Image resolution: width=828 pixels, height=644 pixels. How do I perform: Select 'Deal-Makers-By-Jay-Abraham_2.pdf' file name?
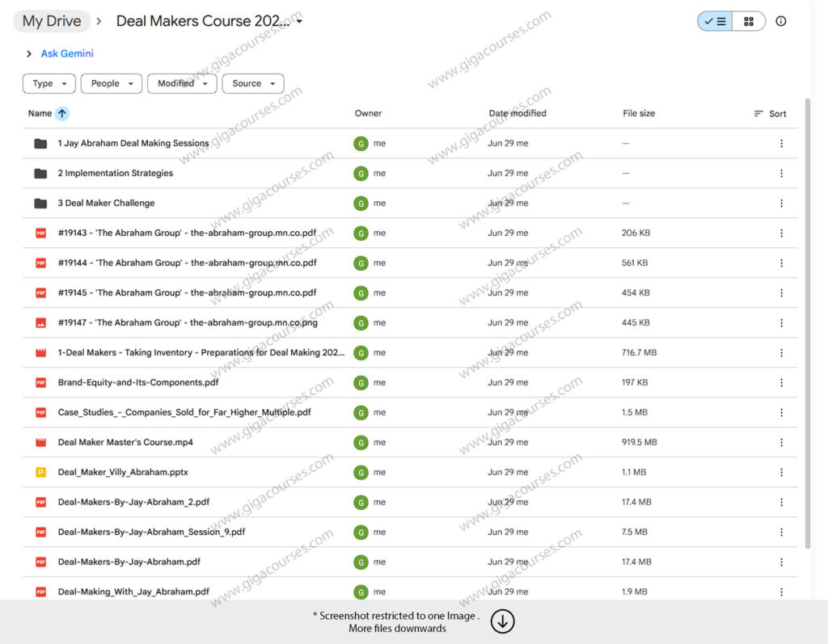[133, 502]
